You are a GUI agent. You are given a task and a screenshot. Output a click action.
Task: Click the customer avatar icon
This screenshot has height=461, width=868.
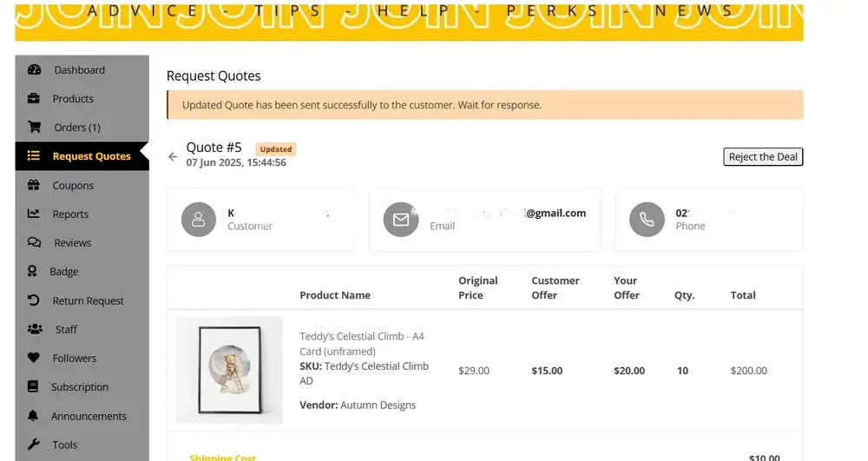point(199,220)
